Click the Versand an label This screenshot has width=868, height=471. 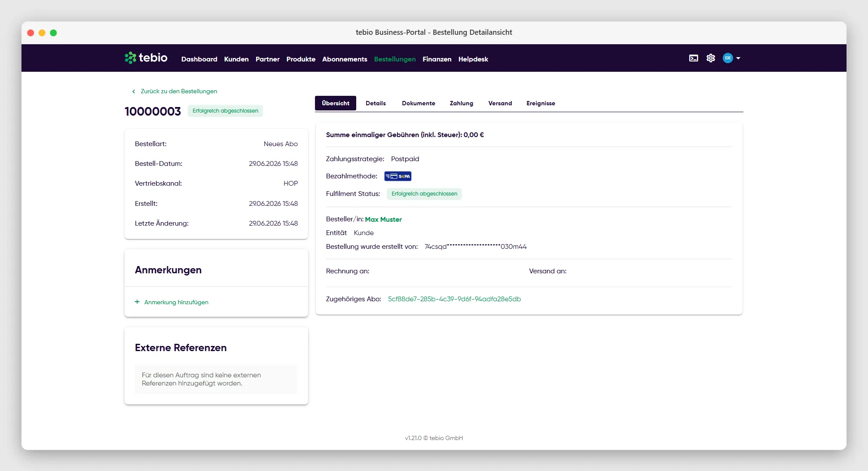click(x=547, y=271)
